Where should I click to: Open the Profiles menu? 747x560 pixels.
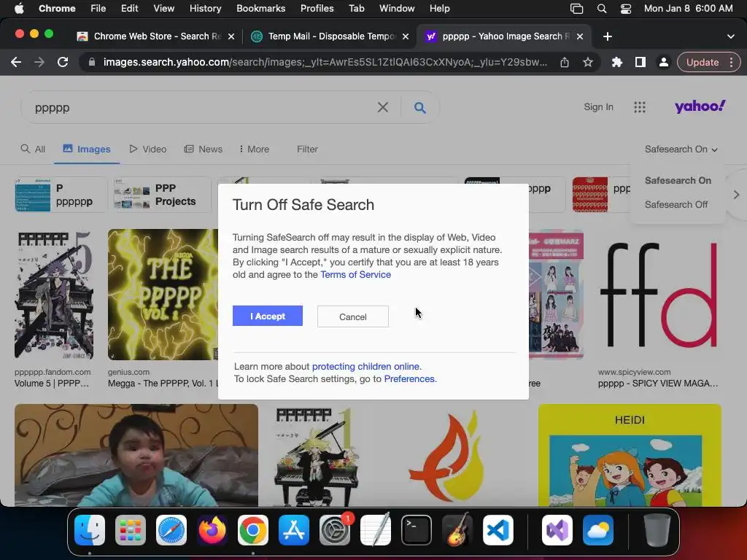[317, 9]
